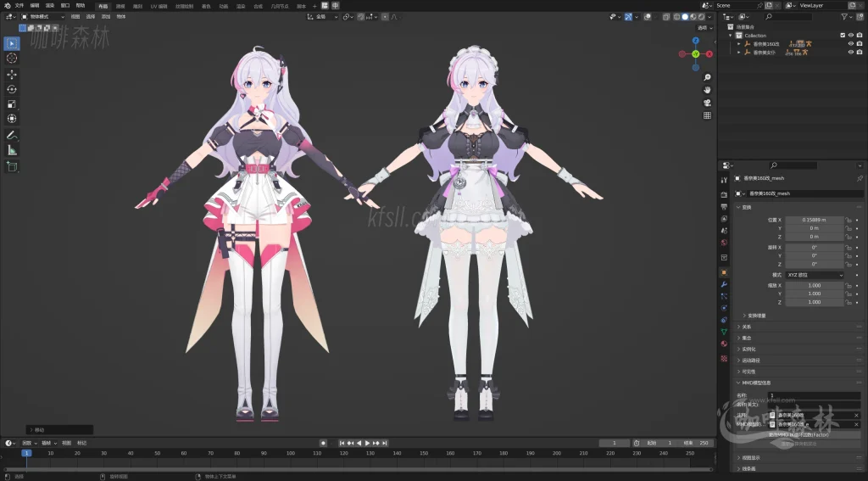The height and width of the screenshot is (481, 868).
Task: Select the Measure tool
Action: click(12, 150)
